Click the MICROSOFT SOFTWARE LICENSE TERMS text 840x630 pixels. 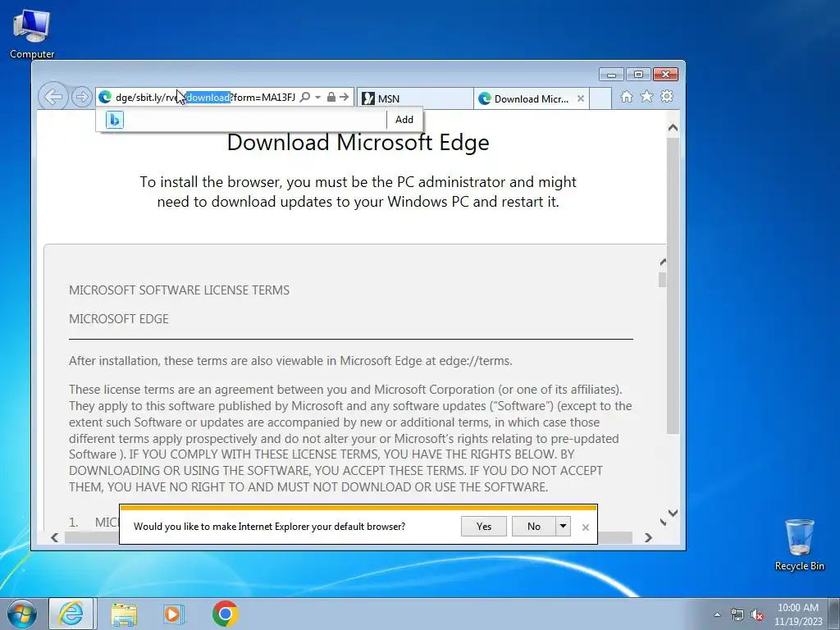click(179, 290)
